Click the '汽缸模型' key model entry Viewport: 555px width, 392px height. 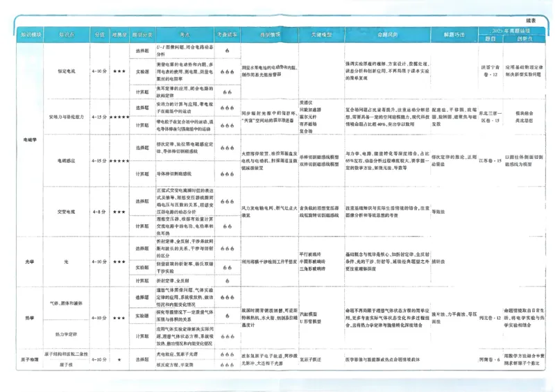pyautogui.click(x=308, y=314)
